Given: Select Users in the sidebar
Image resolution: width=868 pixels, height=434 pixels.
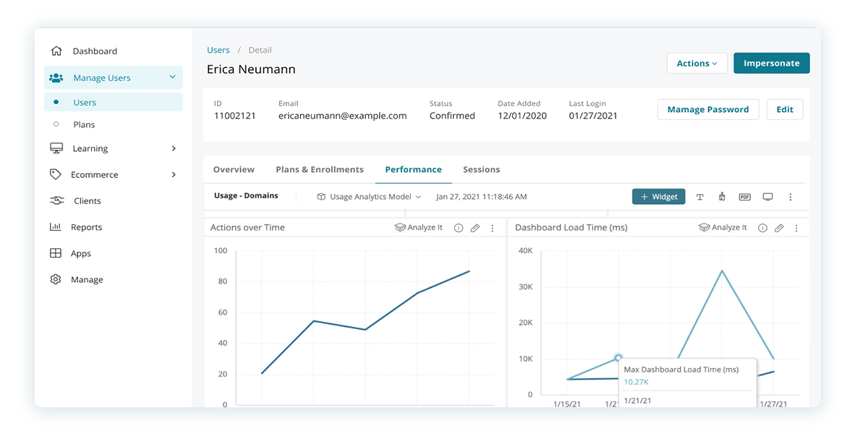Looking at the screenshot, I should (114, 102).
